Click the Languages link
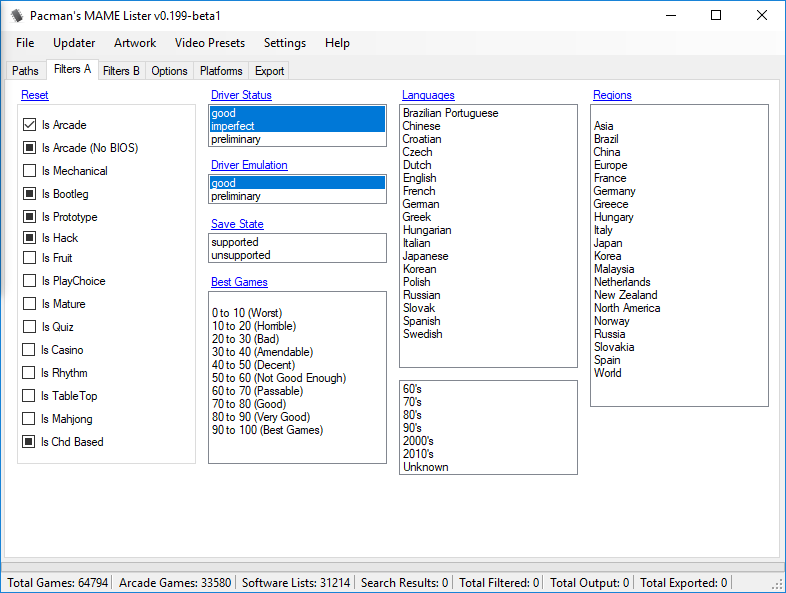 (x=428, y=95)
